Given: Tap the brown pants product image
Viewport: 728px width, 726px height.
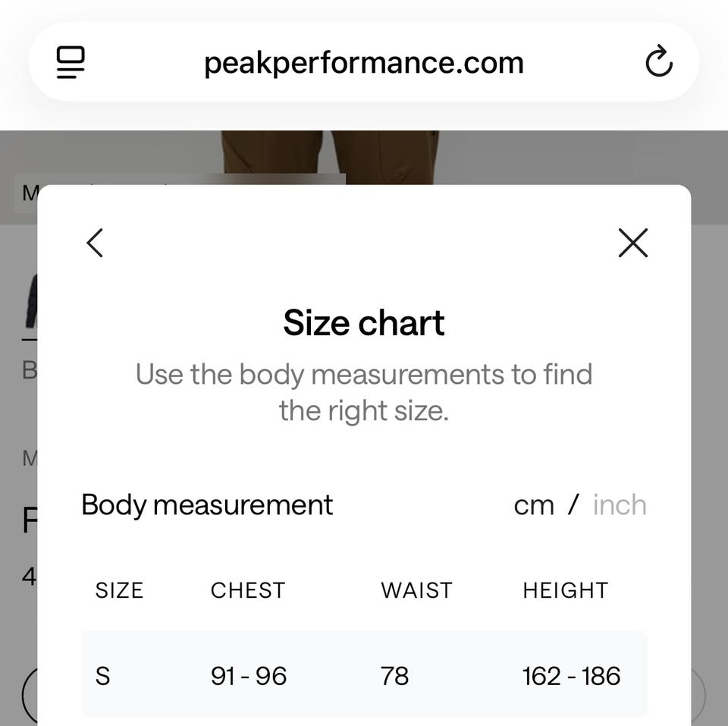Looking at the screenshot, I should (x=331, y=156).
